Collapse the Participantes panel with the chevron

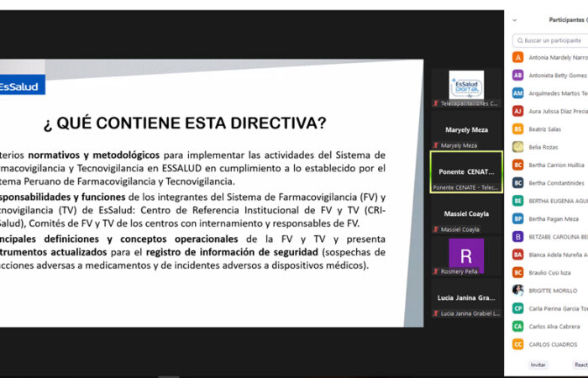[514, 19]
